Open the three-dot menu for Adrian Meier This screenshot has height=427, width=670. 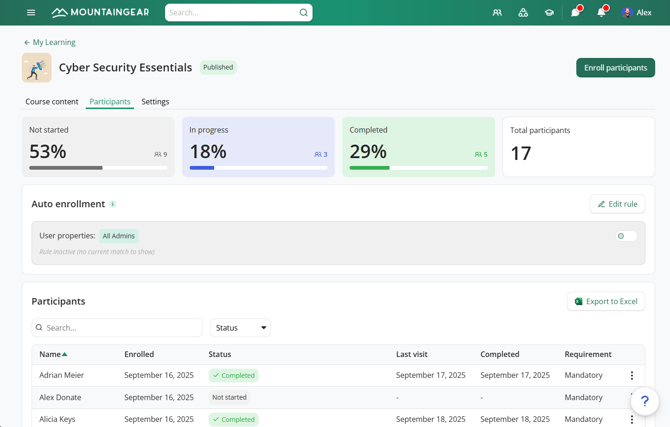[x=631, y=376]
